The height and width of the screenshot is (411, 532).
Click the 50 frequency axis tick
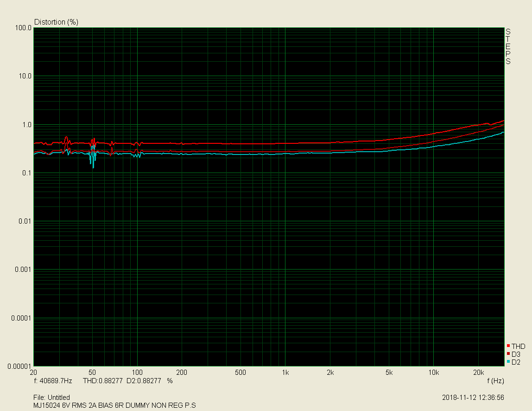(x=92, y=372)
